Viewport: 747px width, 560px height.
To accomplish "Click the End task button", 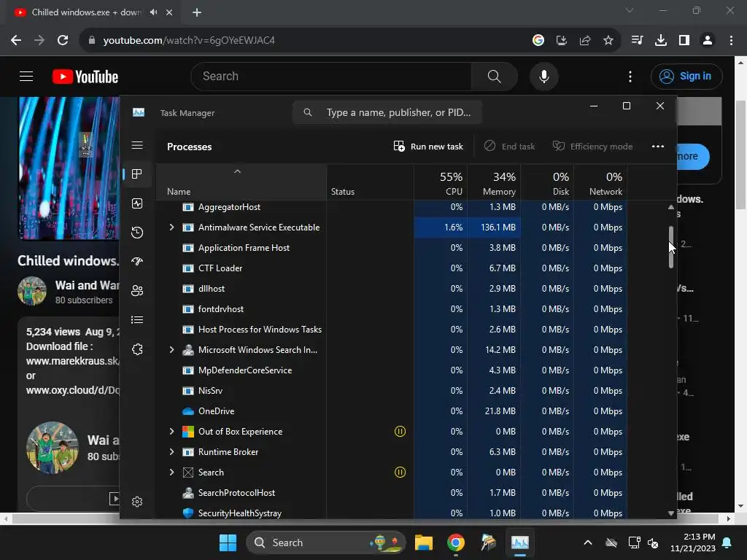I will (x=509, y=146).
